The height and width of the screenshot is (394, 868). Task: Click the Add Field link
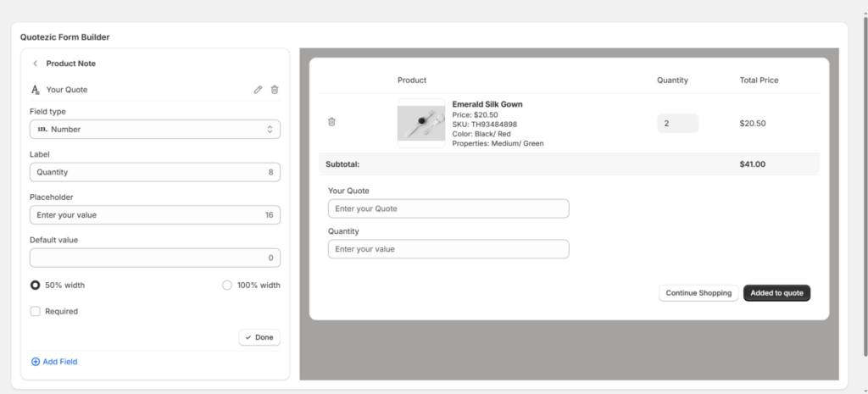click(x=59, y=362)
